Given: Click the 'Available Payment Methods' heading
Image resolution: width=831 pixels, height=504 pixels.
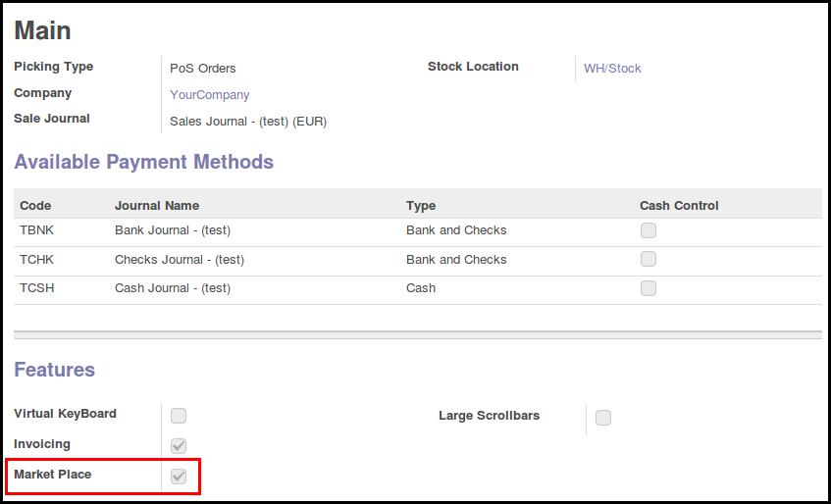Looking at the screenshot, I should click(143, 162).
